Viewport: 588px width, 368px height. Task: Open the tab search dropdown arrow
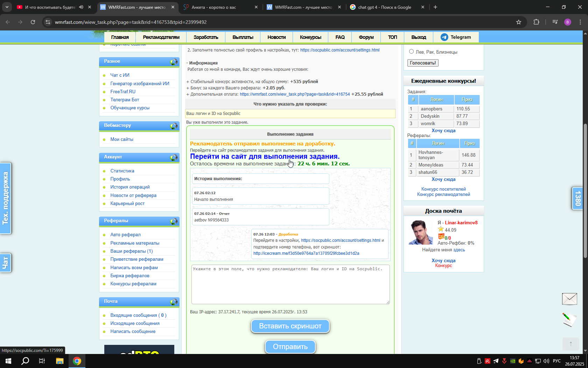pos(7,7)
